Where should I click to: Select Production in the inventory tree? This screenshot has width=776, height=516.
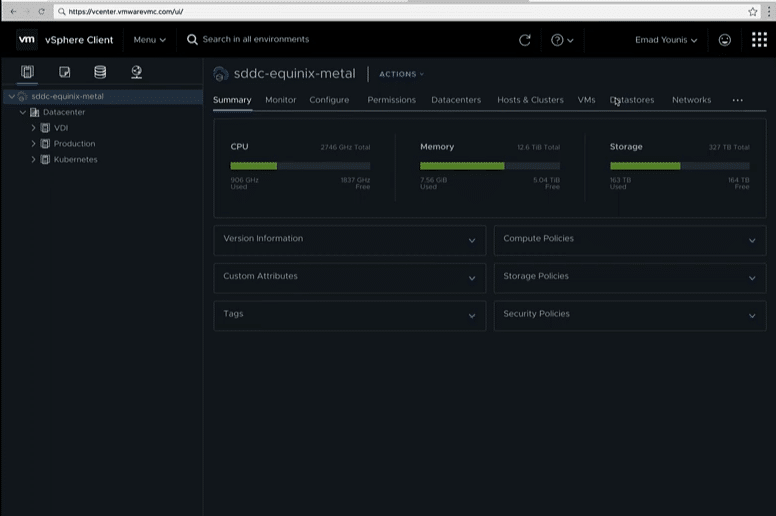[74, 144]
